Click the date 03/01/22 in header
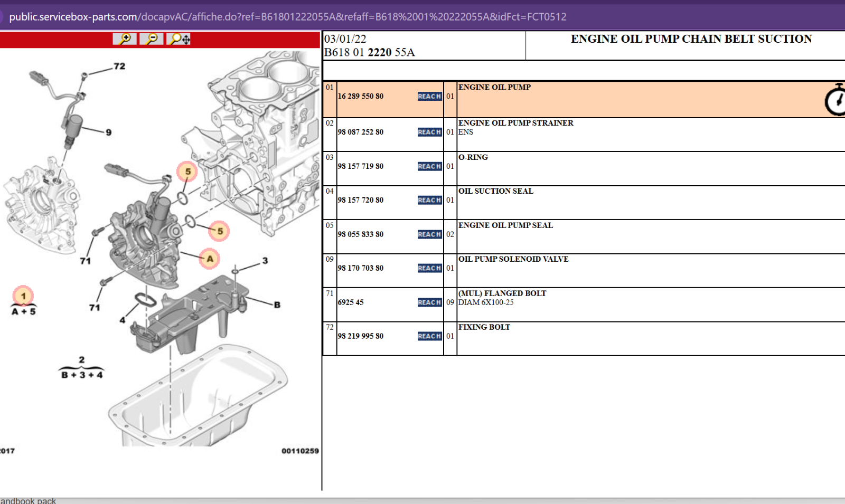Viewport: 845px width, 504px height. tap(345, 39)
